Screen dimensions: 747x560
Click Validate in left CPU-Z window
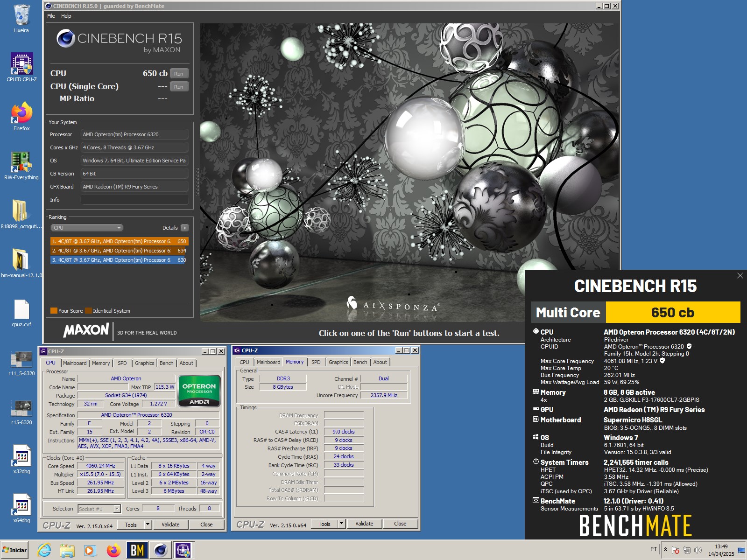(x=170, y=525)
